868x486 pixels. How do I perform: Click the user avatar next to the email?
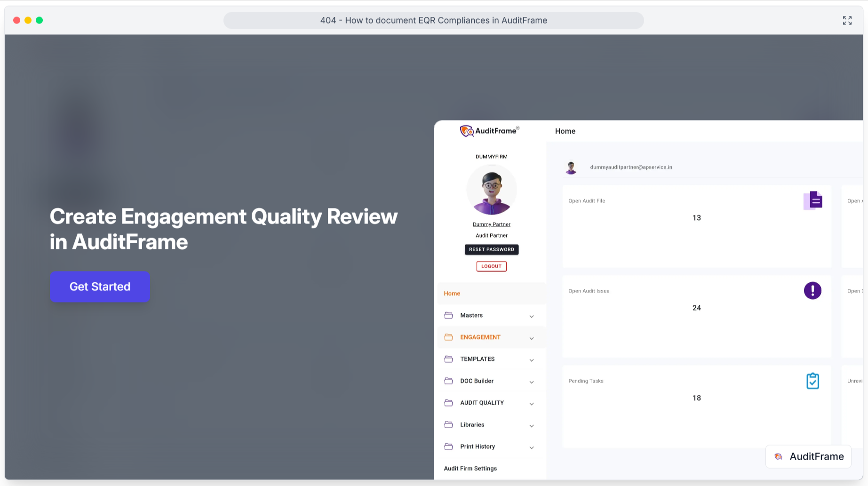(572, 167)
